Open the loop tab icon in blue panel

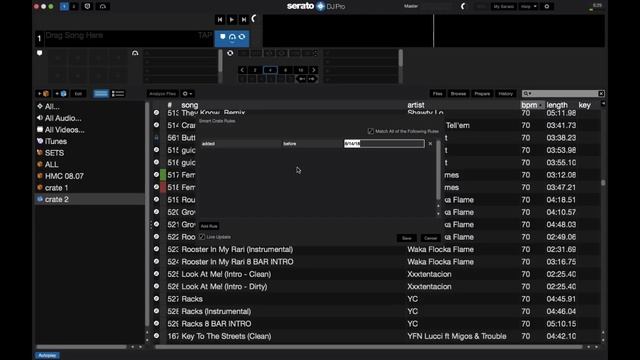(242, 37)
